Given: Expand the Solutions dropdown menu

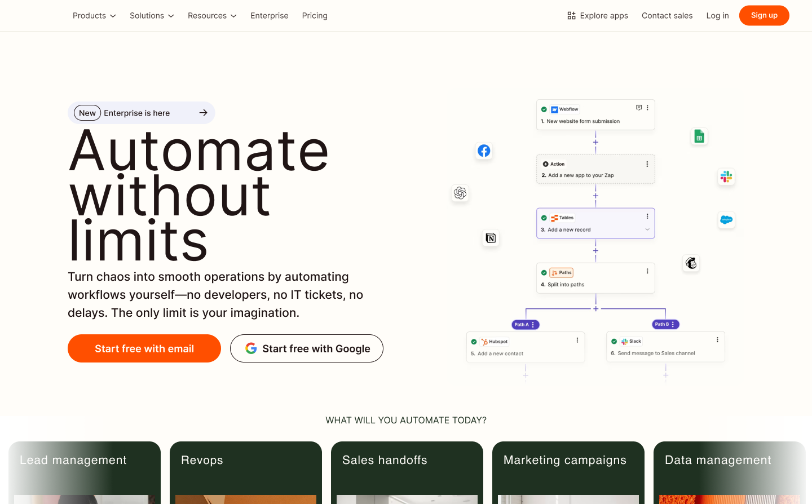Looking at the screenshot, I should click(x=152, y=16).
